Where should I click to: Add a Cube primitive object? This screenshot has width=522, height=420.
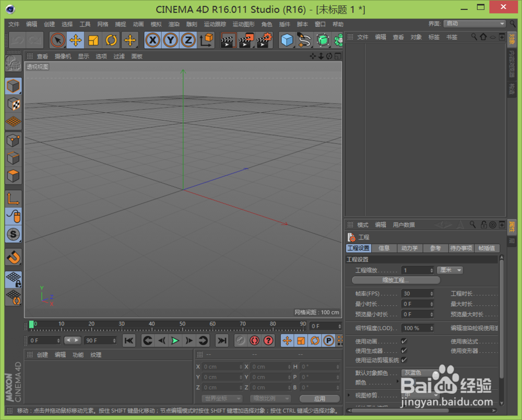coord(287,40)
